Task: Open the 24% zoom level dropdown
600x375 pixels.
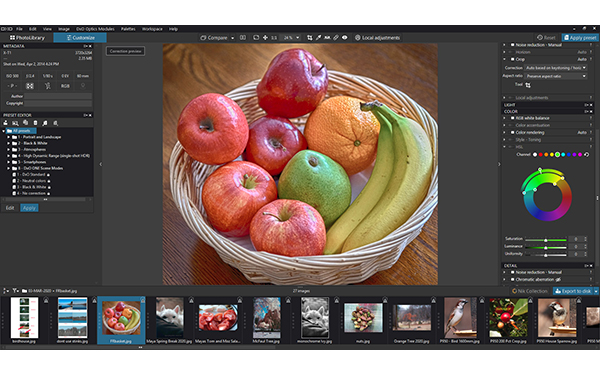Action: coord(298,38)
